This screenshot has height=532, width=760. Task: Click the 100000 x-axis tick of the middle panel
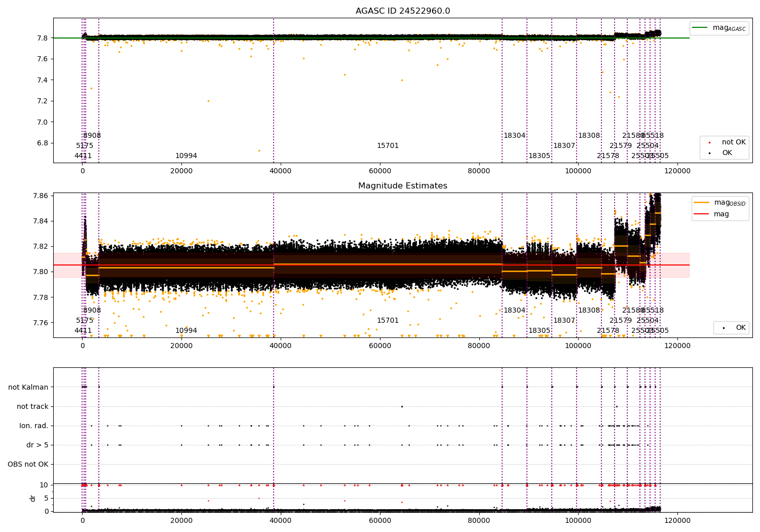click(x=578, y=346)
